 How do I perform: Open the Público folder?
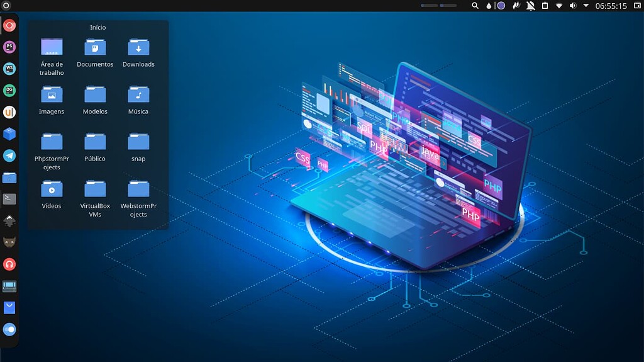[95, 147]
